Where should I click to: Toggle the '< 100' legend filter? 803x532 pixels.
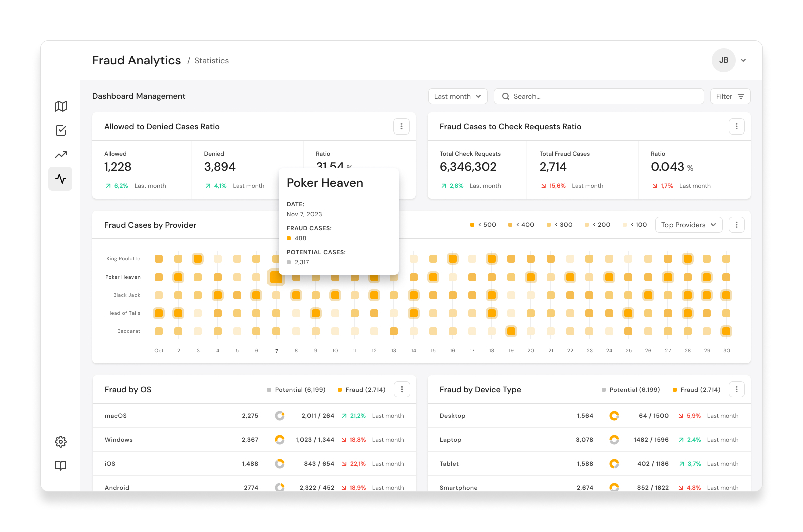pos(635,225)
